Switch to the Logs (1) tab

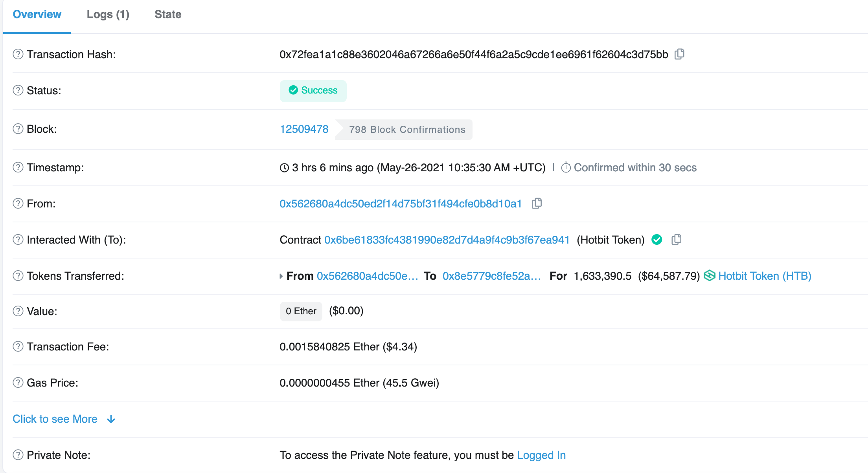coord(108,15)
